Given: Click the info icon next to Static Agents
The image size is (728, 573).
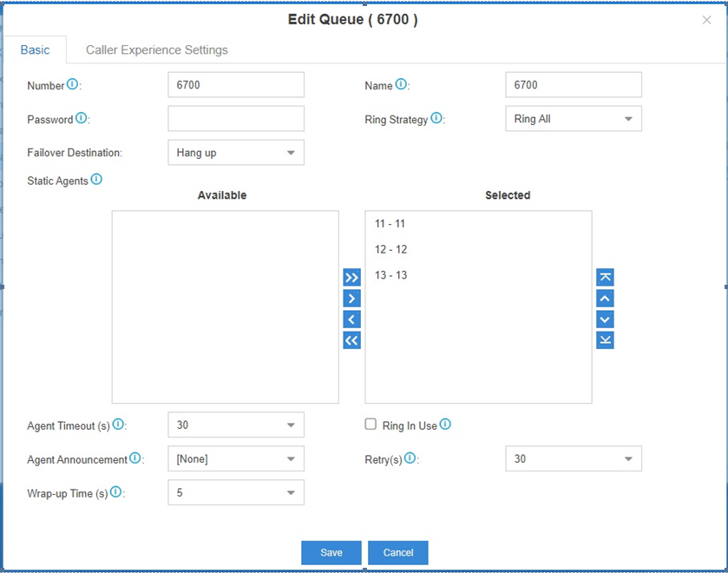Looking at the screenshot, I should point(96,179).
